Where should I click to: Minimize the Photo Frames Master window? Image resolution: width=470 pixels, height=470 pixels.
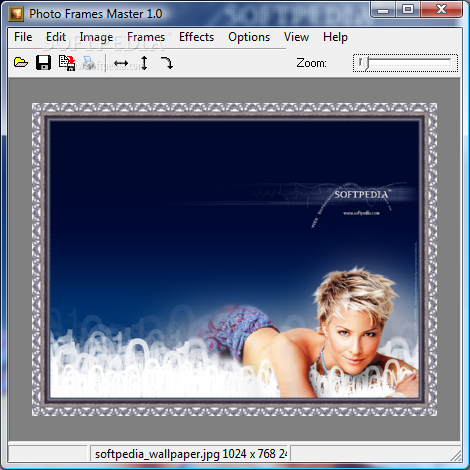click(383, 10)
